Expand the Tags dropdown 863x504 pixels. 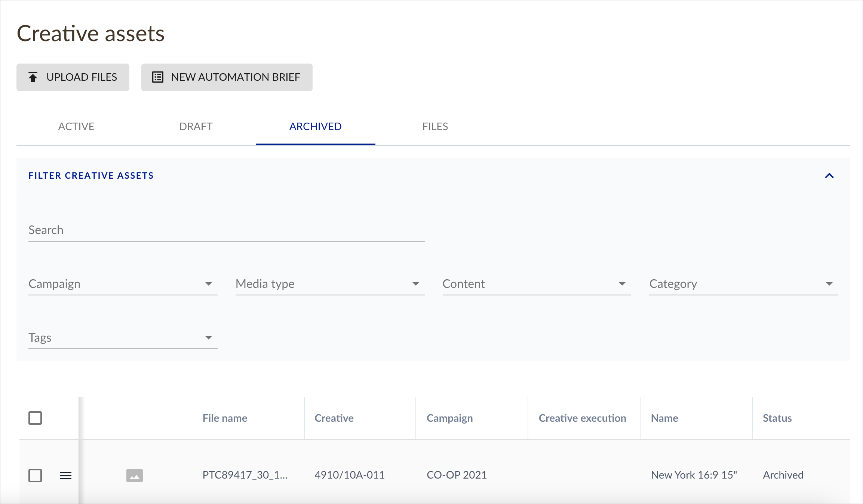point(123,338)
